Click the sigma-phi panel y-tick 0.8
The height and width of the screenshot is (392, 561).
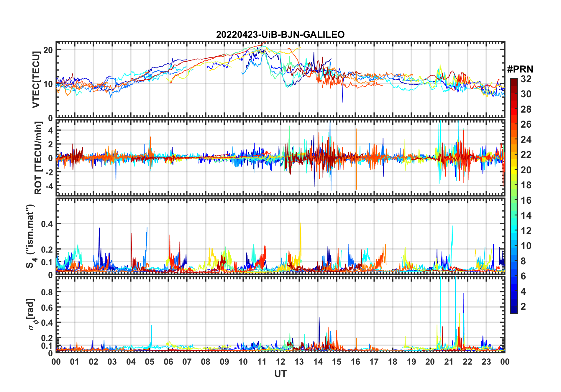pyautogui.click(x=47, y=292)
